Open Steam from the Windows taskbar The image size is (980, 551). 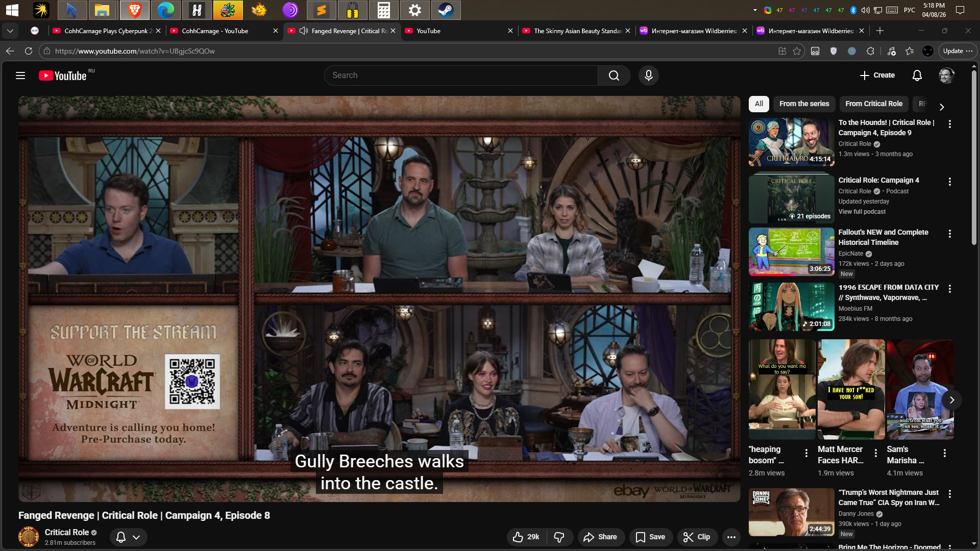tap(446, 10)
